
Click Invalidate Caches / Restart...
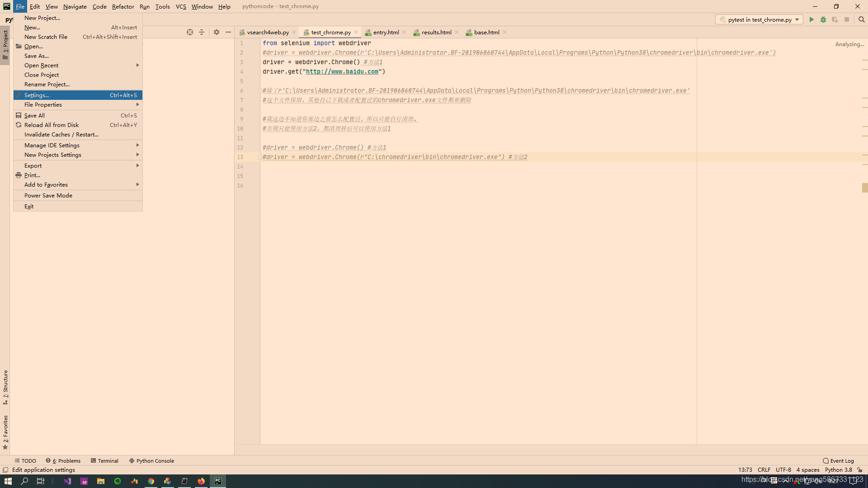pos(78,135)
